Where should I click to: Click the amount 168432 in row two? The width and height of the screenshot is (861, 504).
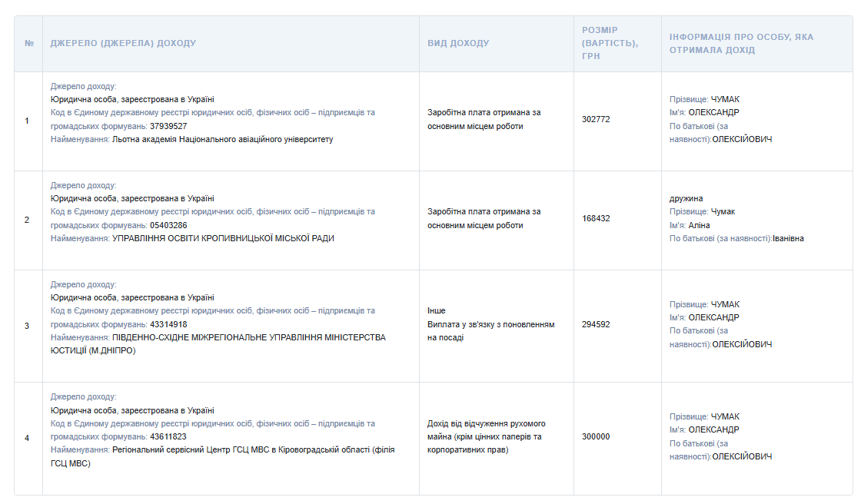[596, 218]
